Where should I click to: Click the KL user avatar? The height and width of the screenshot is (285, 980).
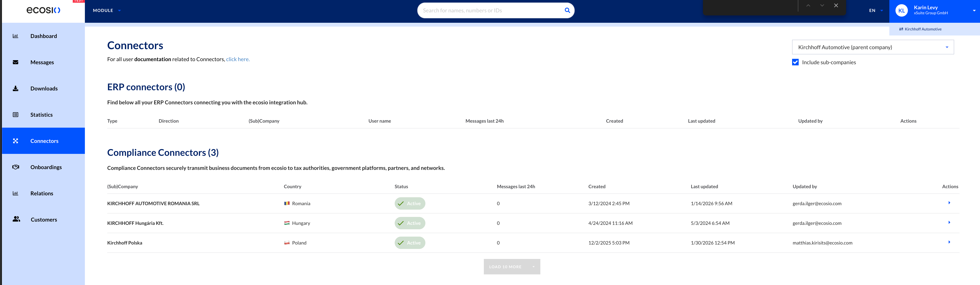(901, 11)
